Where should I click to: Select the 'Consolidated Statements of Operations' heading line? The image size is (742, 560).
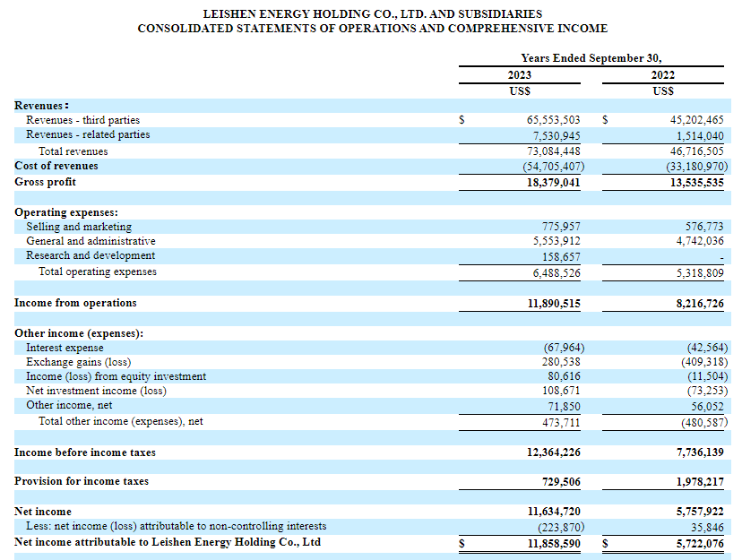click(x=373, y=29)
